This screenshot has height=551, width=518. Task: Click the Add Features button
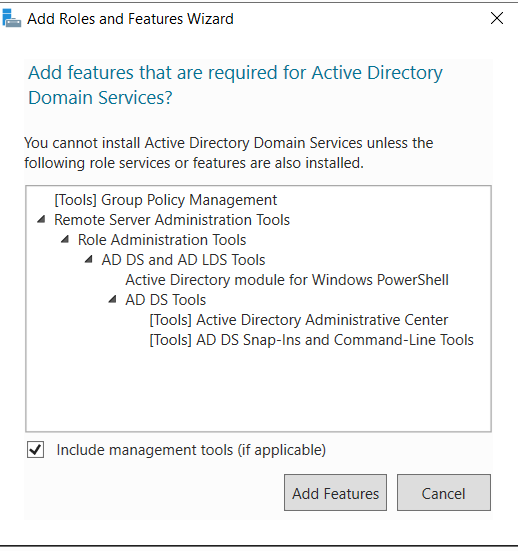tap(335, 492)
